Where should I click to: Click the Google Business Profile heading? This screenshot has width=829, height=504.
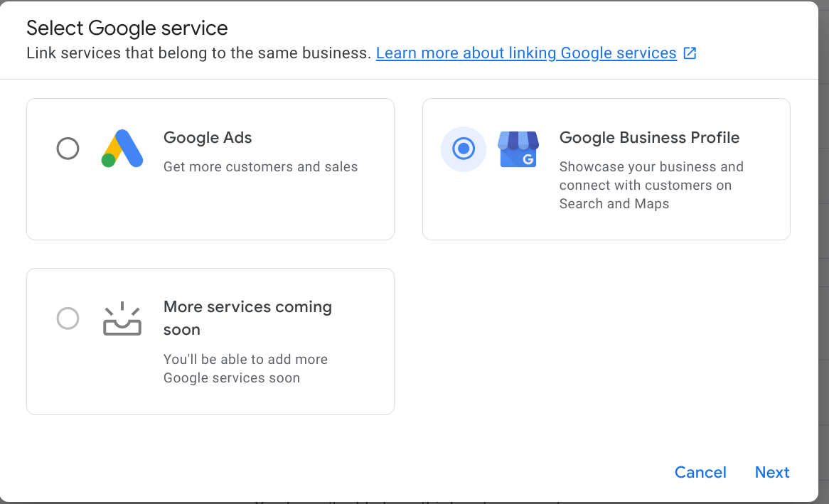click(x=649, y=138)
